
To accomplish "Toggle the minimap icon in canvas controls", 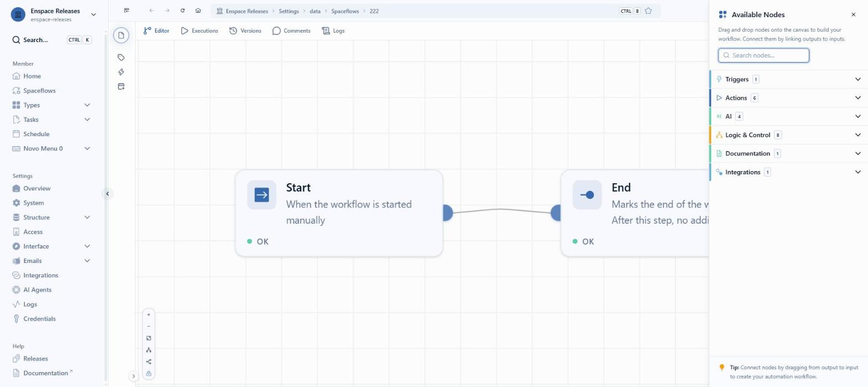I will pos(148,374).
